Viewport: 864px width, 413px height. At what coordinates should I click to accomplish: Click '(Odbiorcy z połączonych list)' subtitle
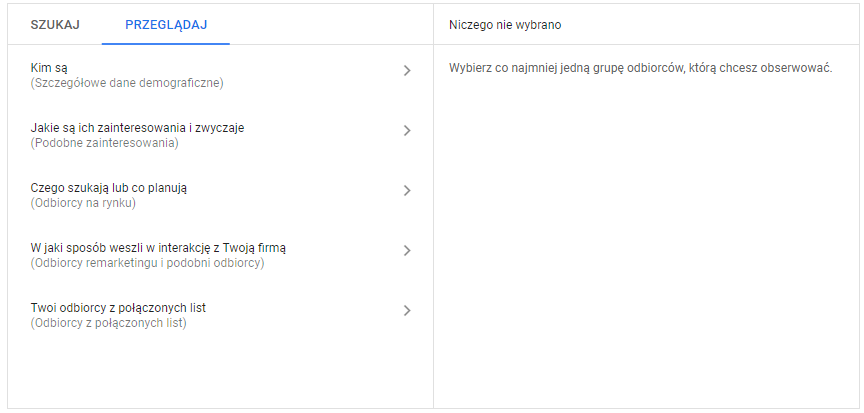tap(109, 323)
